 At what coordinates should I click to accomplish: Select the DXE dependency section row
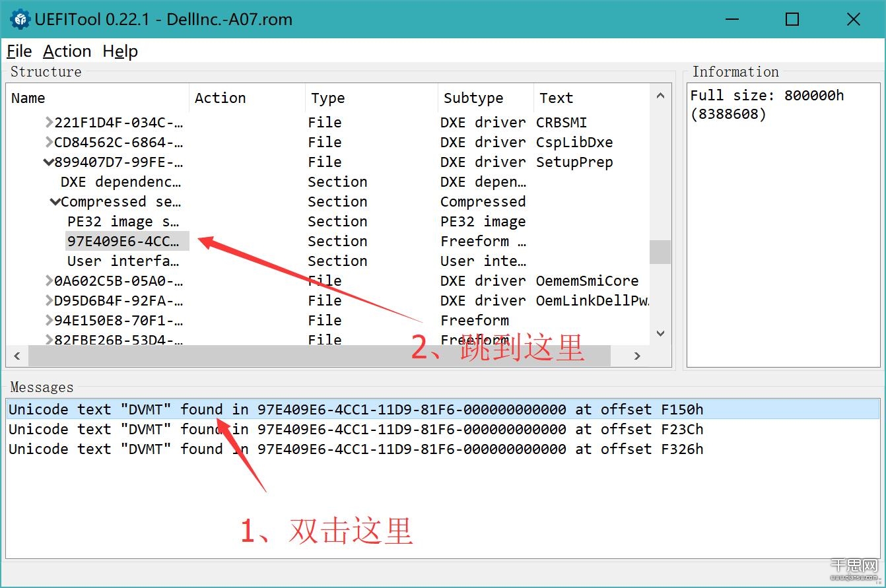pyautogui.click(x=121, y=181)
